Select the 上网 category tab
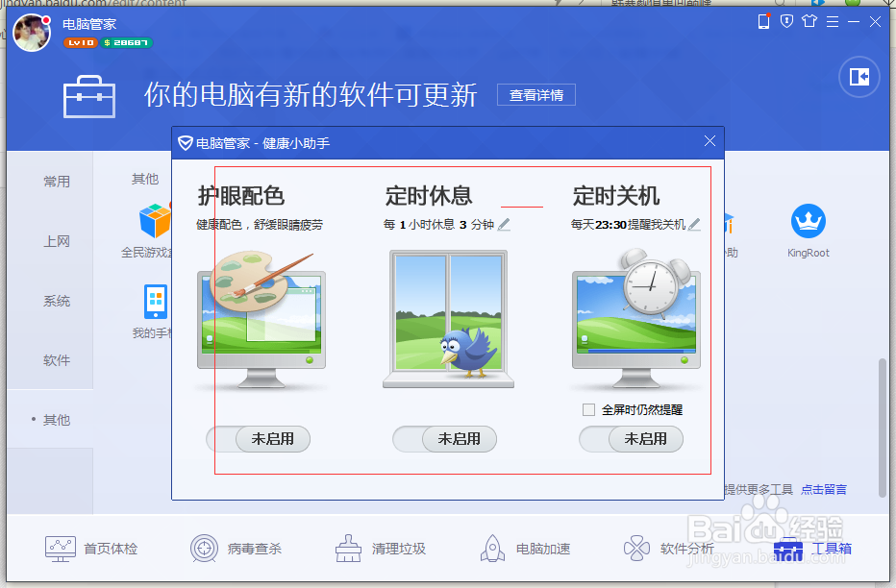 click(57, 241)
